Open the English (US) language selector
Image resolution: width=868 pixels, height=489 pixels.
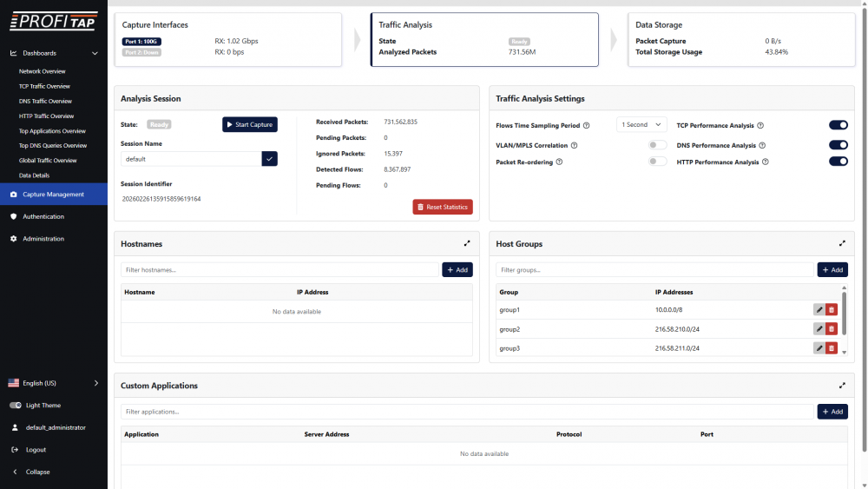click(x=54, y=383)
